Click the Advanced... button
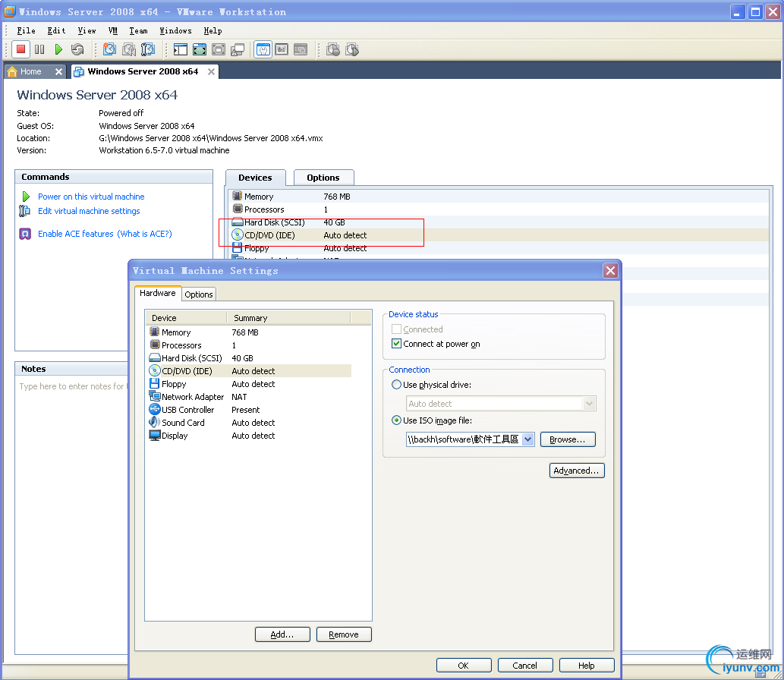The width and height of the screenshot is (784, 680). [577, 471]
